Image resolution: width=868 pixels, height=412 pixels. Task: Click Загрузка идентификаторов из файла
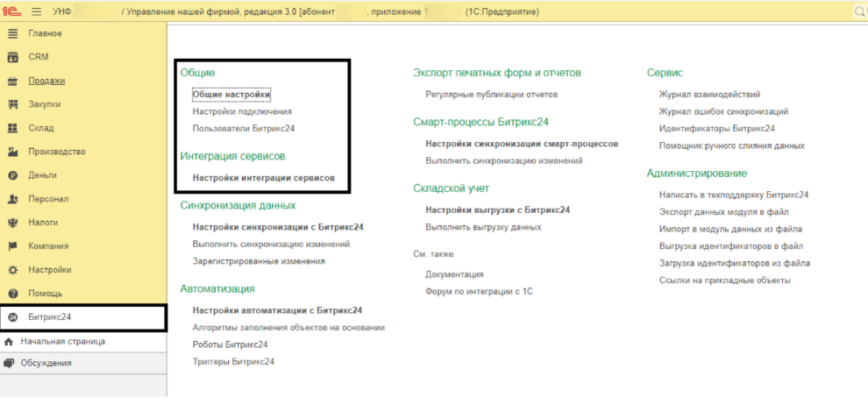click(735, 264)
